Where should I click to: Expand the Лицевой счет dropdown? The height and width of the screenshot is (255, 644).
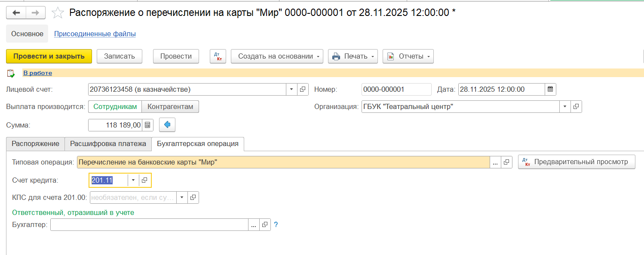[291, 90]
